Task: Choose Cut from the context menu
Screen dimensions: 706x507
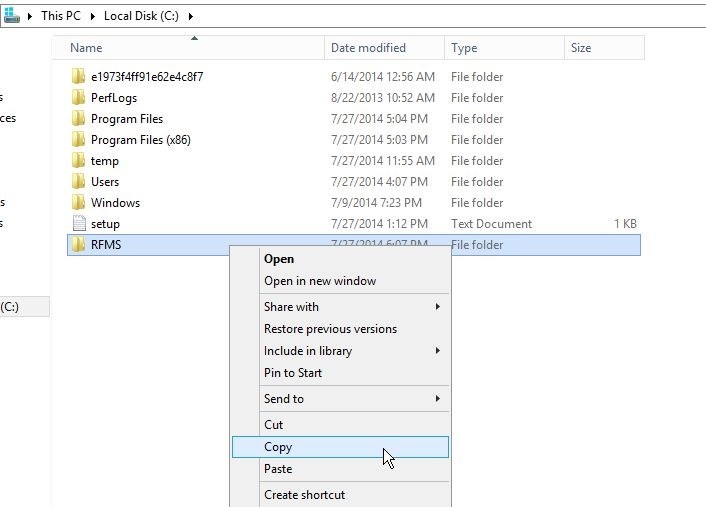Action: pos(340,425)
